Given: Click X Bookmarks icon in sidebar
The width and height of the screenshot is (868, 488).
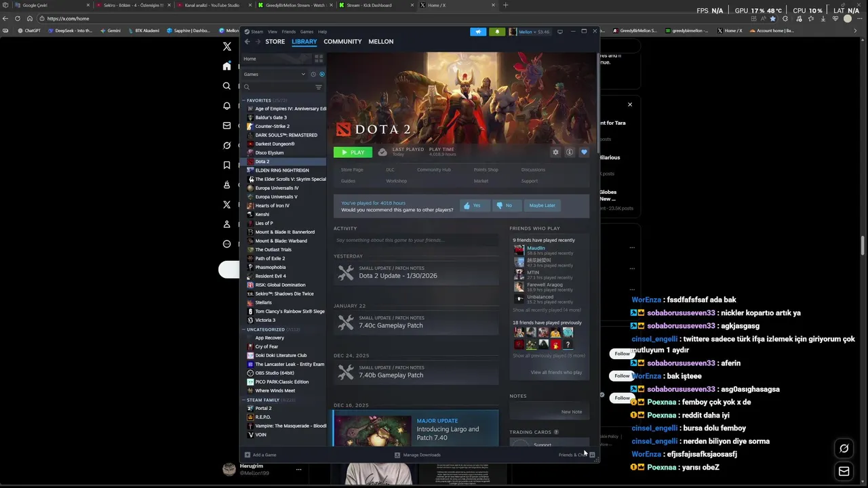Looking at the screenshot, I should (226, 165).
